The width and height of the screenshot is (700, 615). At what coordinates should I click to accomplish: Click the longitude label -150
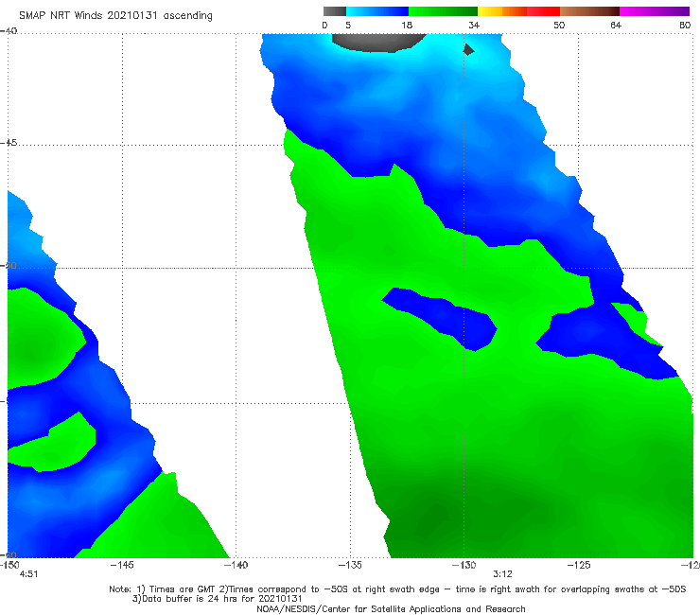9,565
